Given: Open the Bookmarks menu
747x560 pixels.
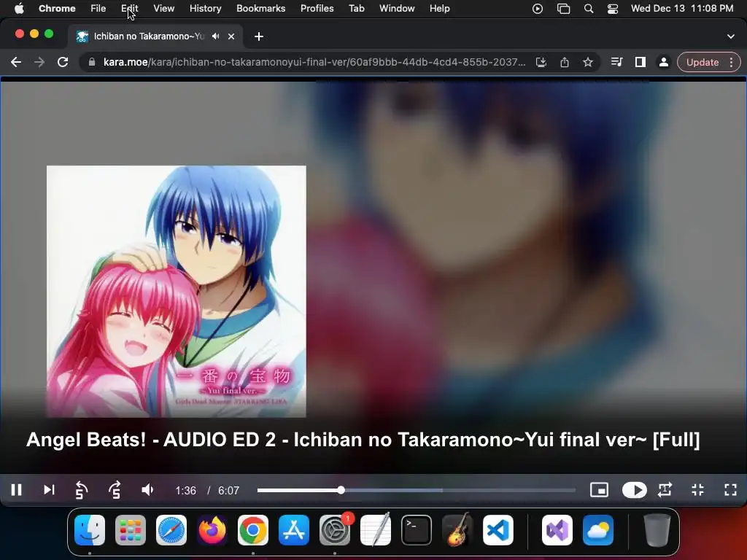Looking at the screenshot, I should tap(260, 8).
